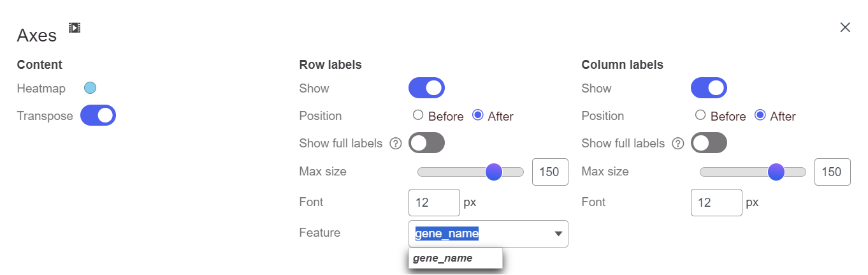Screen dimensions: 868x275
Task: Disable the Transpose toggle
Action: [98, 115]
